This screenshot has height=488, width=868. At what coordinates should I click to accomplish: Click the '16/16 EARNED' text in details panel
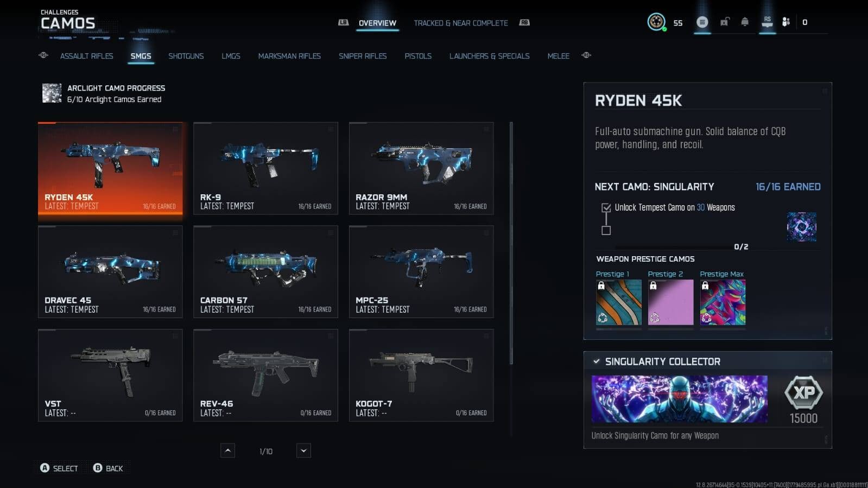pyautogui.click(x=788, y=187)
